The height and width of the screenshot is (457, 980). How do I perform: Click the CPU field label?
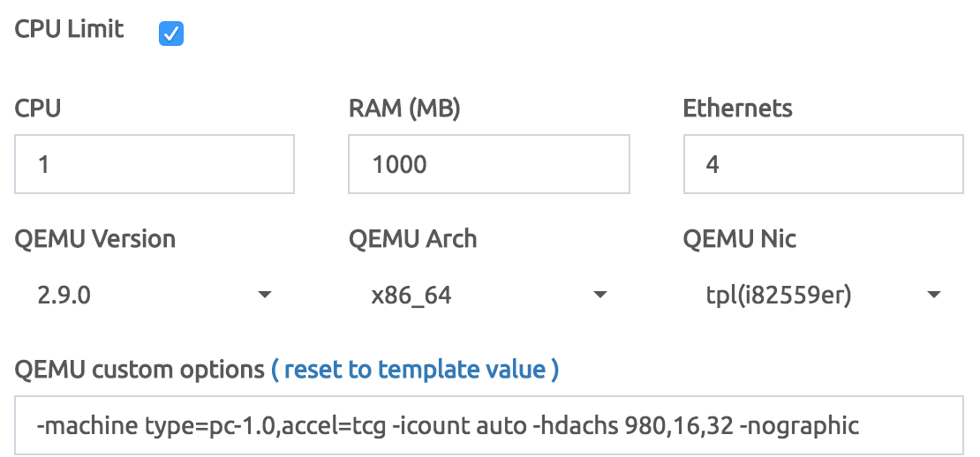click(37, 108)
